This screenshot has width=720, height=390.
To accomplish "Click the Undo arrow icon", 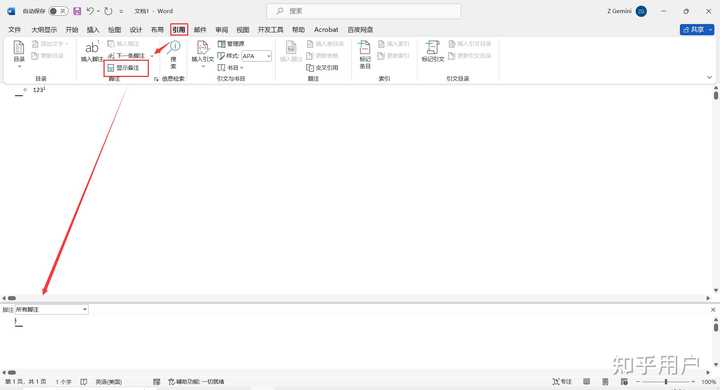I will tap(90, 11).
